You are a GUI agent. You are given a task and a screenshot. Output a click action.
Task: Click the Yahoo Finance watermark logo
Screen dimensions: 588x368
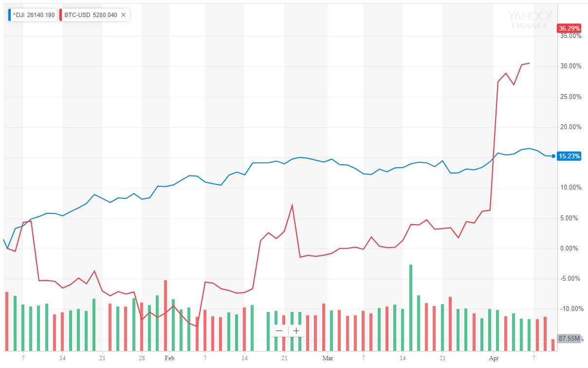(x=530, y=19)
